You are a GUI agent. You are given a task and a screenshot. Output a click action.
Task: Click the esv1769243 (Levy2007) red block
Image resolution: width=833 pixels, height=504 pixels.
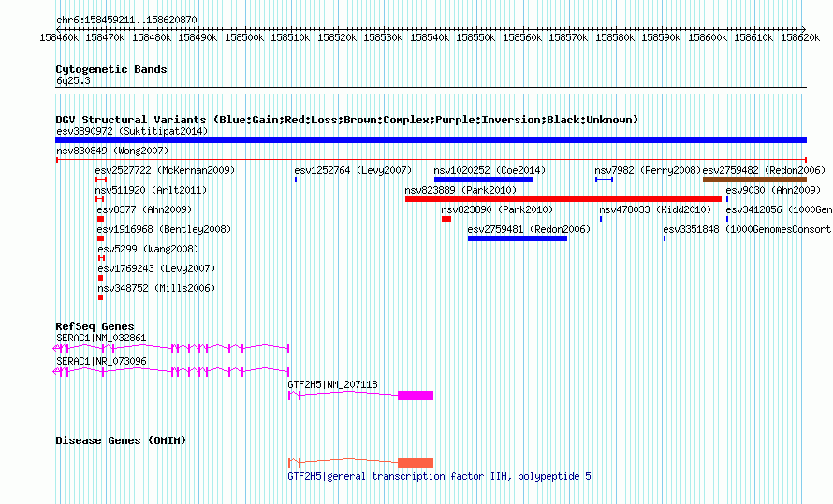pyautogui.click(x=100, y=278)
